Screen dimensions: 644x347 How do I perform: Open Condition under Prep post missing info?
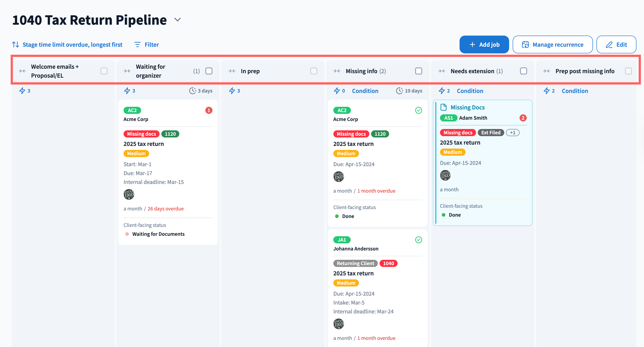575,91
